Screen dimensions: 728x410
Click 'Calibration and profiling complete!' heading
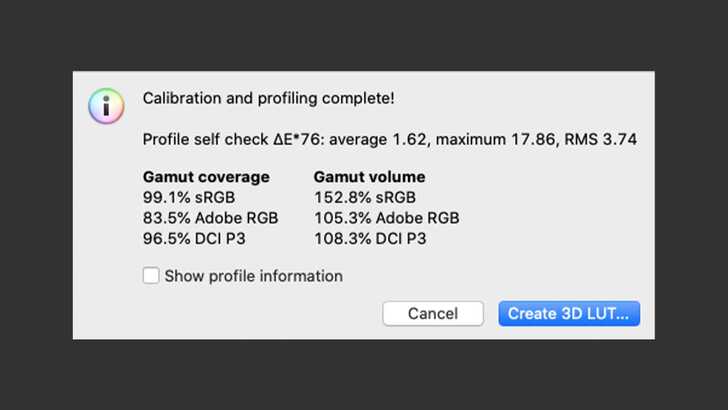pos(268,98)
